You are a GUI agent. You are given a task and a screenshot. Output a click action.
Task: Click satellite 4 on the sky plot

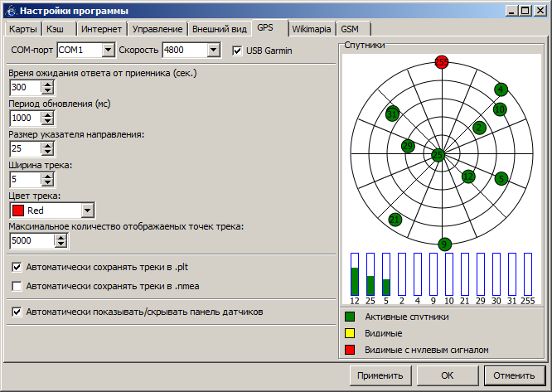pos(501,90)
